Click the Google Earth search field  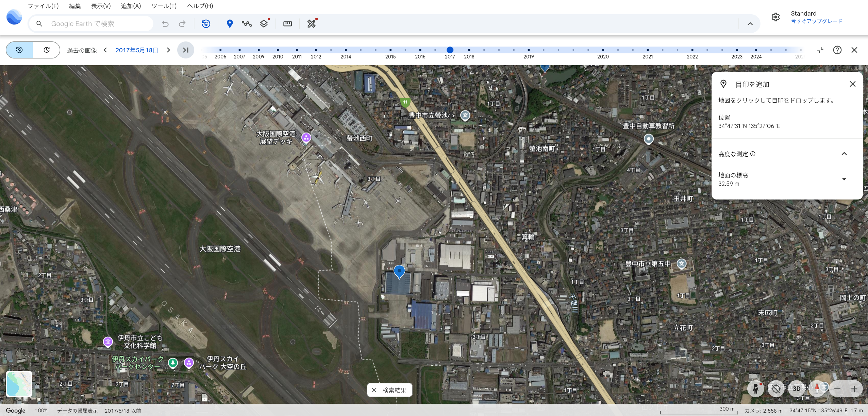(99, 24)
